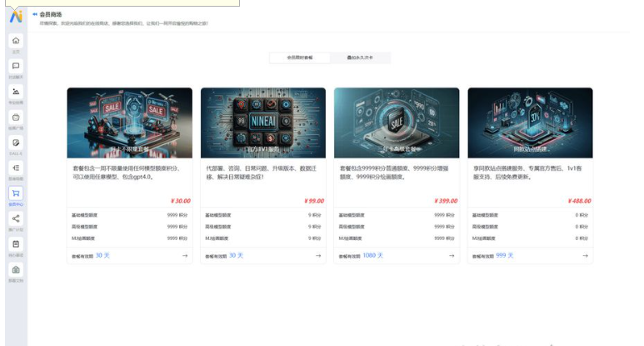Image resolution: width=644 pixels, height=346 pixels.
Task: Click the collapse arrows beside 会员商场 title
Action: click(x=35, y=14)
